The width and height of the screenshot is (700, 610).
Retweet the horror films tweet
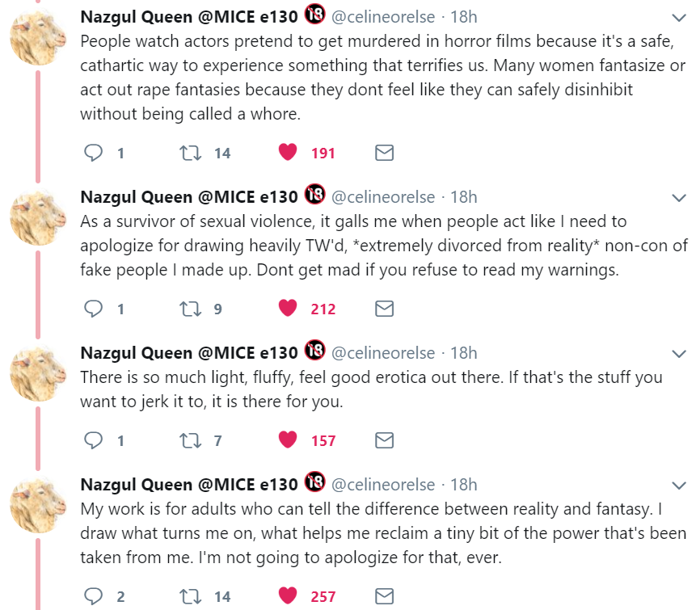coord(192,153)
